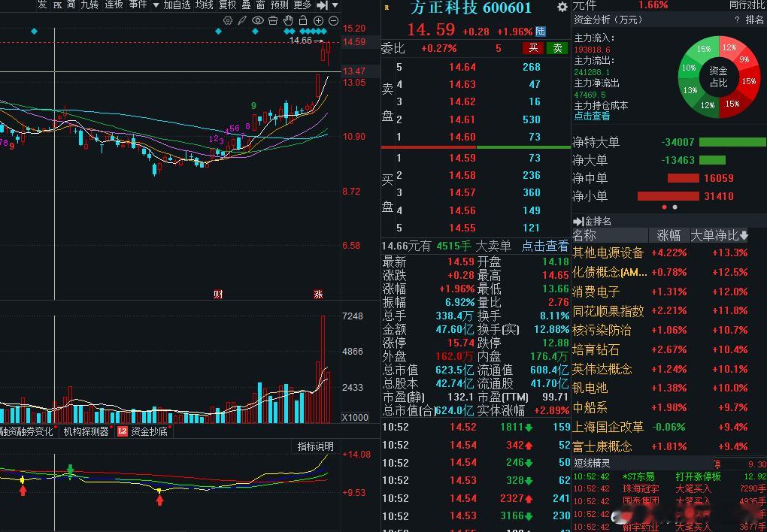The height and width of the screenshot is (532, 767).
Task: Click the red 买 buy button
Action: (533, 48)
